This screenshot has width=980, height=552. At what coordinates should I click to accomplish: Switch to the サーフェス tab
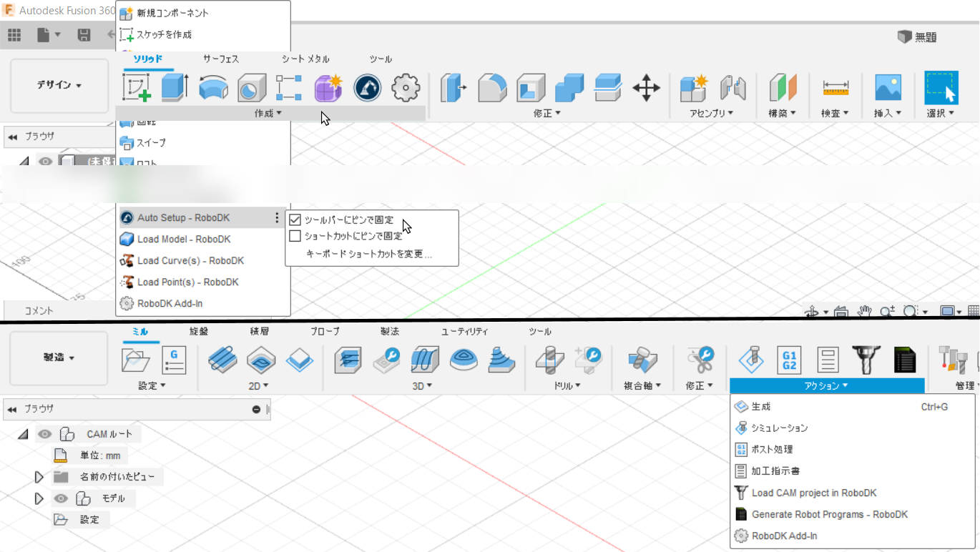pyautogui.click(x=221, y=59)
